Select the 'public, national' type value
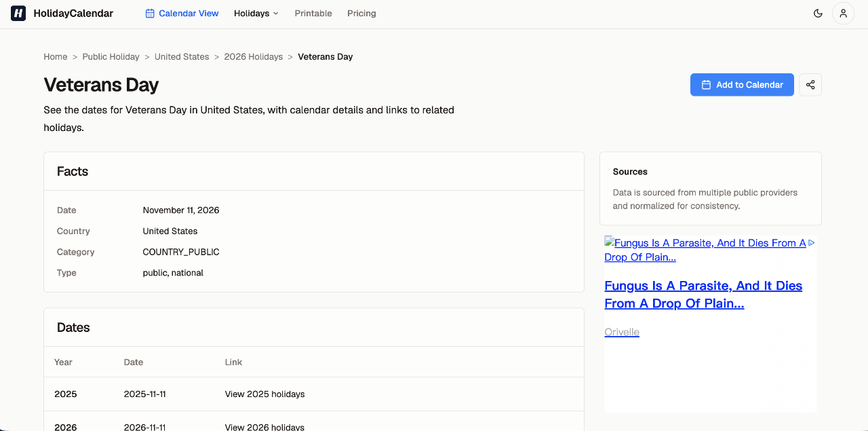 click(x=173, y=273)
